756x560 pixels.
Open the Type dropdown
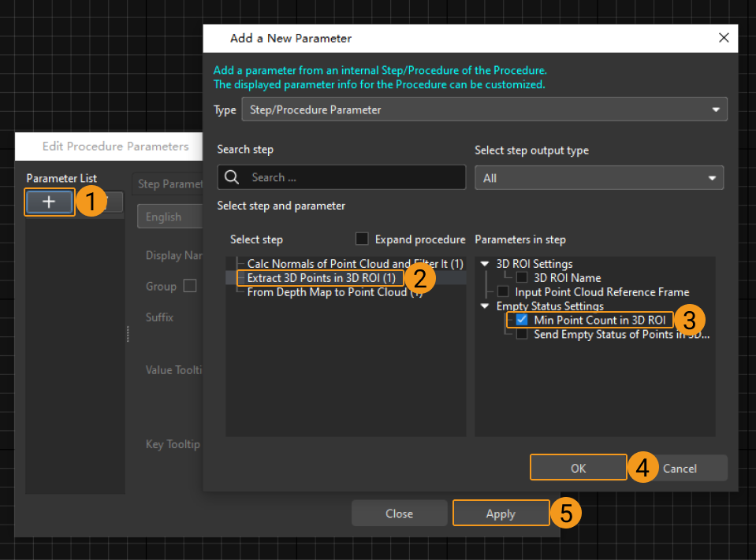(484, 109)
